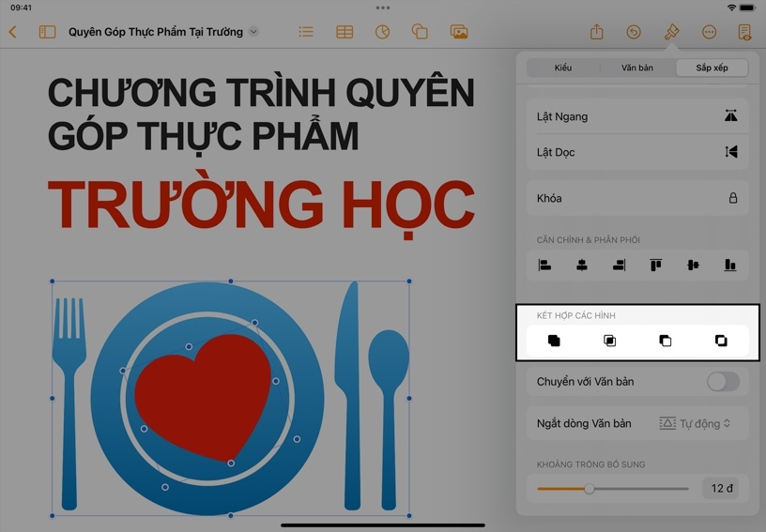Screen dimensions: 766x532
Task: Tap the back chevron to leave document
Action: click(x=13, y=32)
